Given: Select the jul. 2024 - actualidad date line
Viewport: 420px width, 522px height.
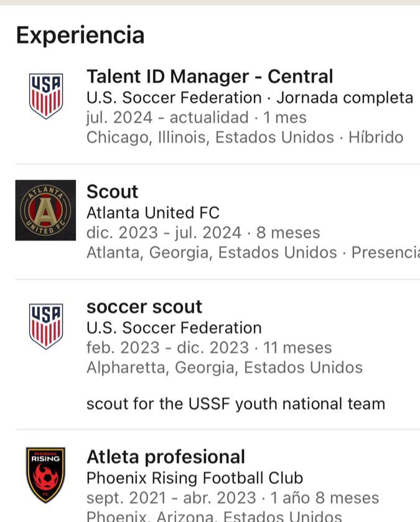Looking at the screenshot, I should click(196, 118).
